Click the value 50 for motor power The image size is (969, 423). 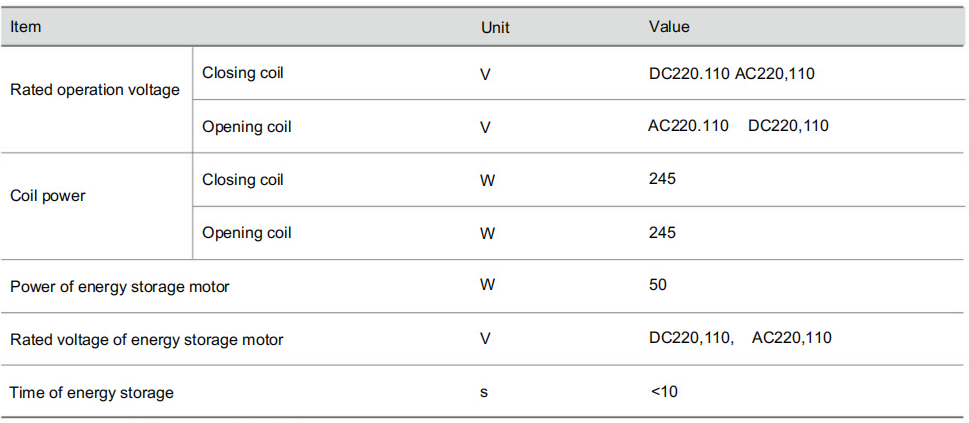[658, 285]
